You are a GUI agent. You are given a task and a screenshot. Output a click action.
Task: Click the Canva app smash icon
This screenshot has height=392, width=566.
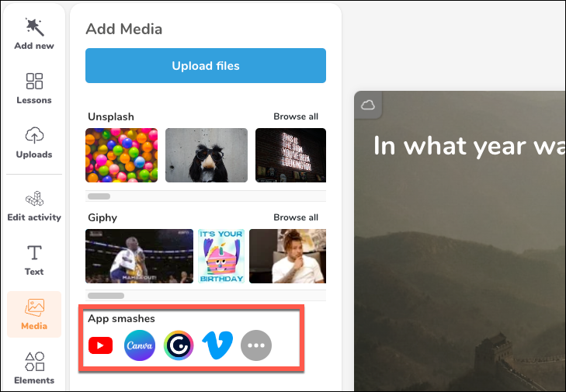pos(140,345)
